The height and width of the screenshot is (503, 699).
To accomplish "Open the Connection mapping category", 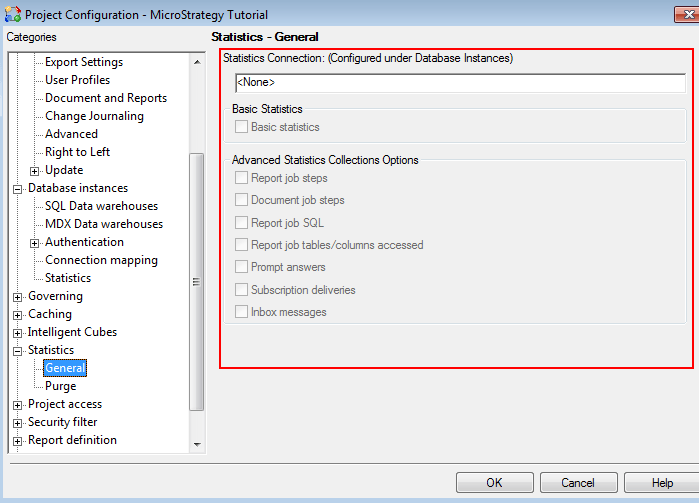I will click(x=101, y=260).
